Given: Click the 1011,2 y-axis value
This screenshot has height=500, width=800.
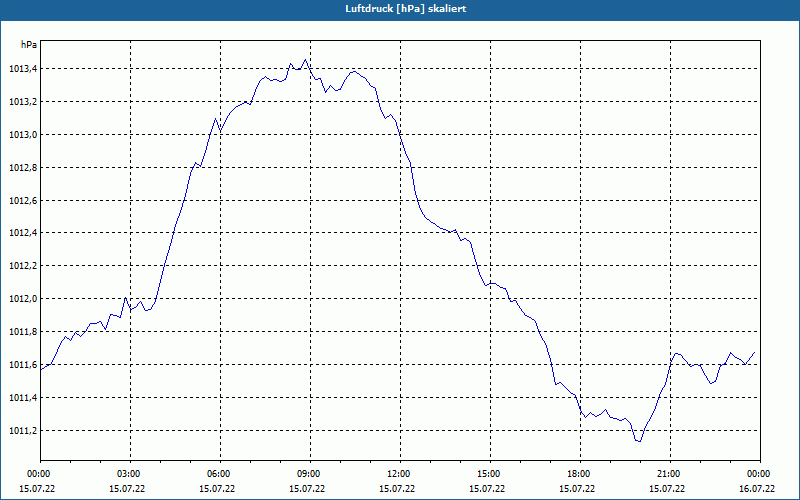Looking at the screenshot, I should [x=23, y=431].
